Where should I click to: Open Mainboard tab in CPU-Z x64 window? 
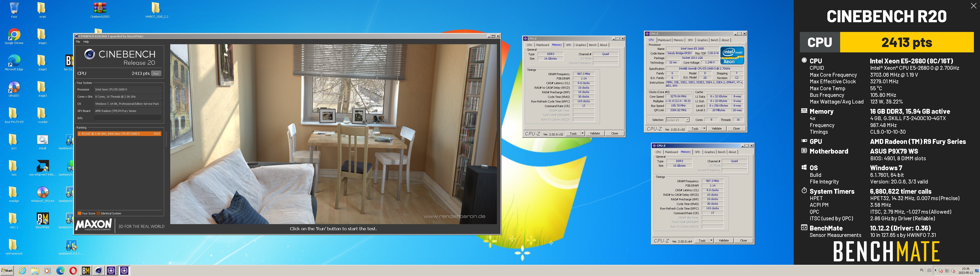[671, 152]
